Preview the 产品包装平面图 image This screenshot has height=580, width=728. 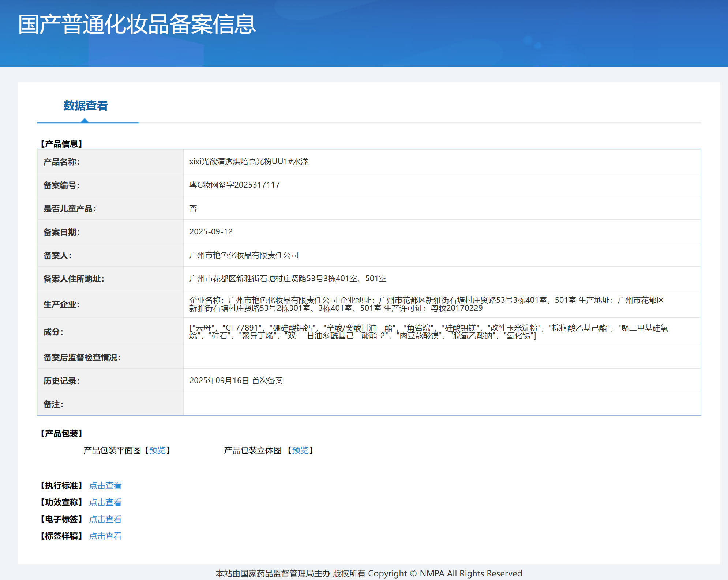pos(157,450)
